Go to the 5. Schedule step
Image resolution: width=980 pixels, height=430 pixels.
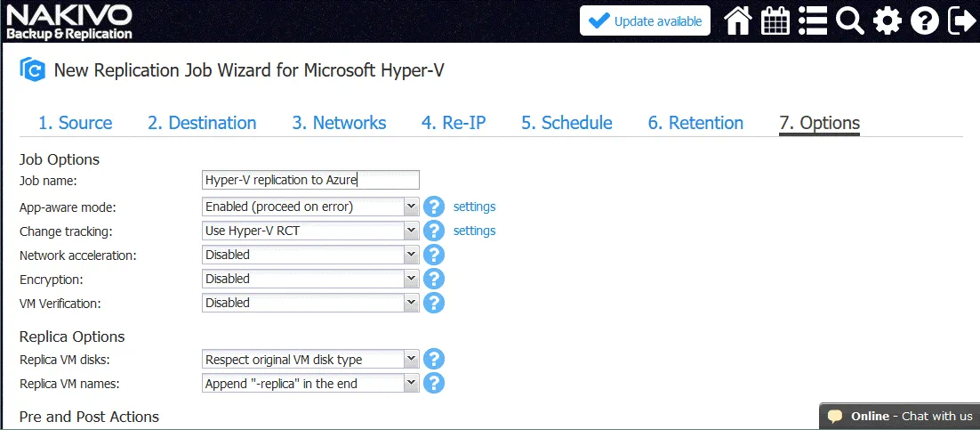pos(566,123)
